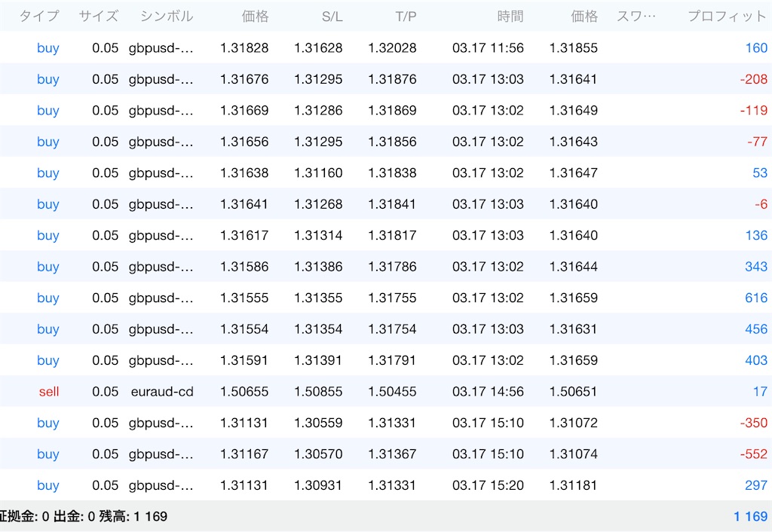Select the trade with profit -350
This screenshot has height=532, width=772.
386,423
